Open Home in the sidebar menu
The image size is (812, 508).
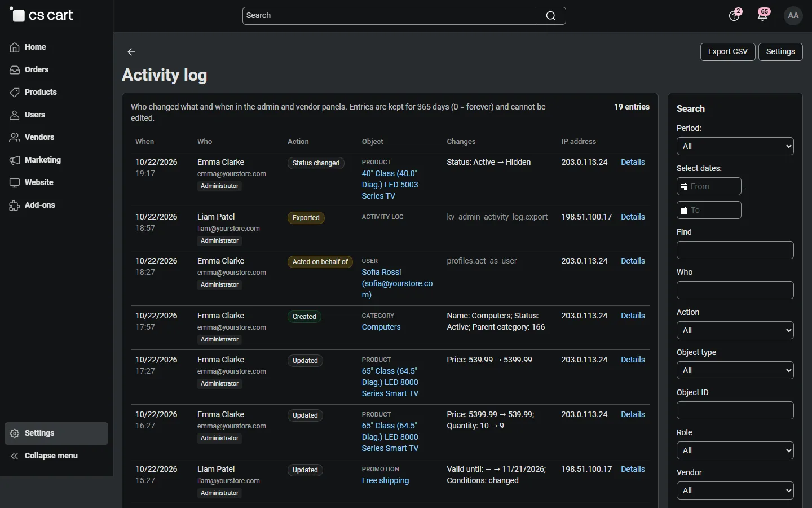pyautogui.click(x=56, y=47)
